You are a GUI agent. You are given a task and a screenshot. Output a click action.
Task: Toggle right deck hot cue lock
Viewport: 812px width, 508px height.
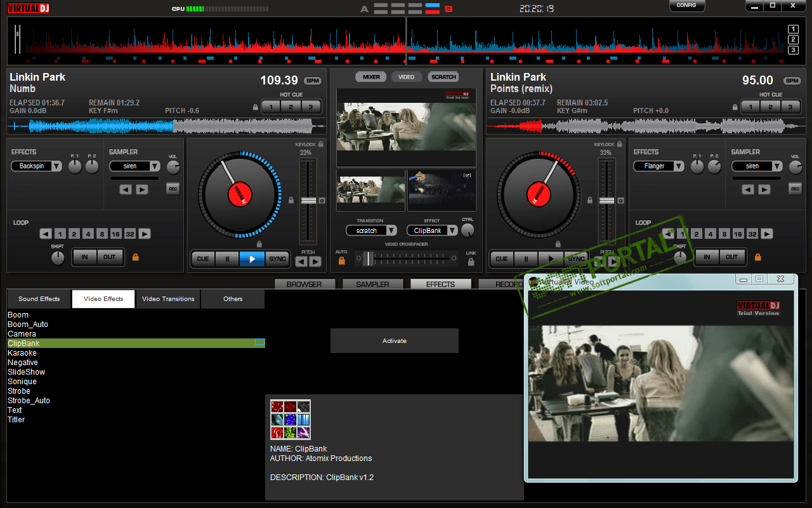click(x=735, y=107)
